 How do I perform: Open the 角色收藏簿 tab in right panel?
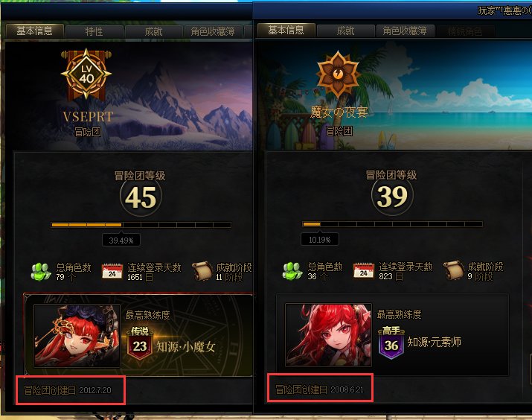pyautogui.click(x=405, y=31)
